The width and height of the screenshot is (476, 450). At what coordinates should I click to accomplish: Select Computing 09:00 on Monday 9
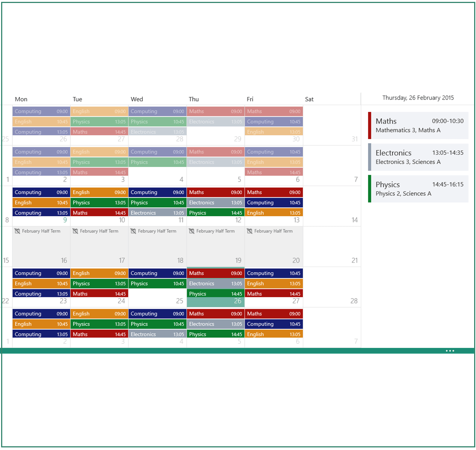[x=41, y=192]
